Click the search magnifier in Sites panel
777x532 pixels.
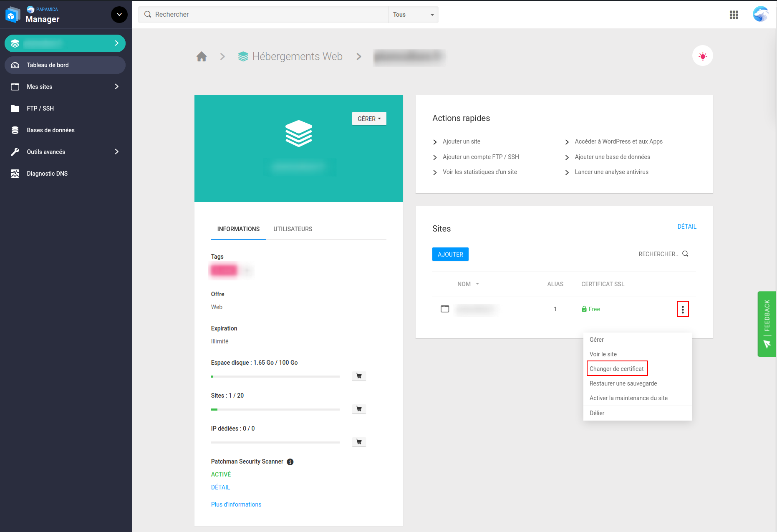[x=685, y=254]
